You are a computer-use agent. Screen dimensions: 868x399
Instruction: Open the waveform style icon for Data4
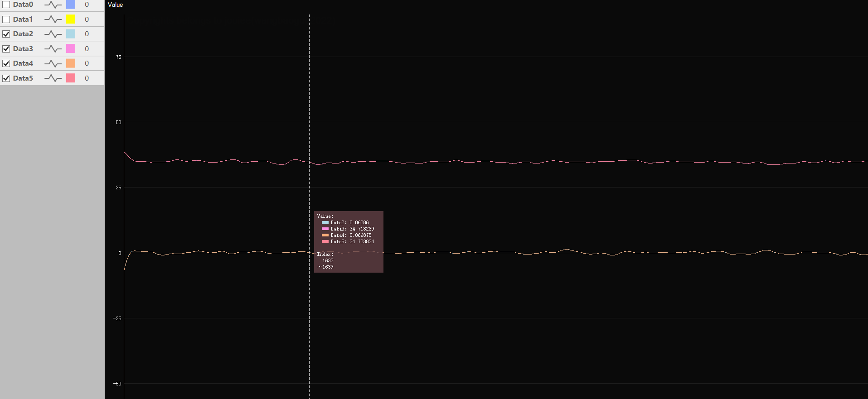(53, 63)
